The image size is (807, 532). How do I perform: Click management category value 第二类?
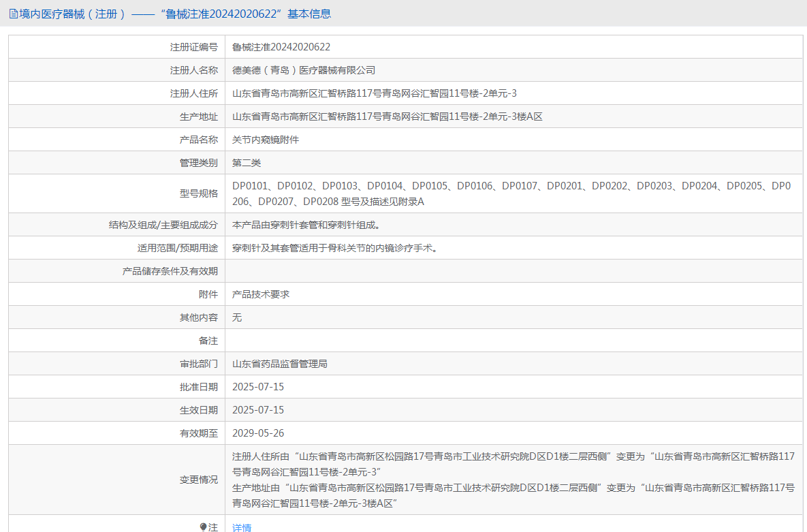click(x=247, y=163)
